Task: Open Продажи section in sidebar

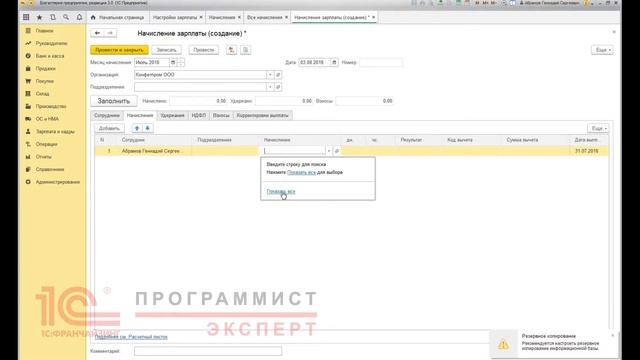Action: [x=45, y=69]
